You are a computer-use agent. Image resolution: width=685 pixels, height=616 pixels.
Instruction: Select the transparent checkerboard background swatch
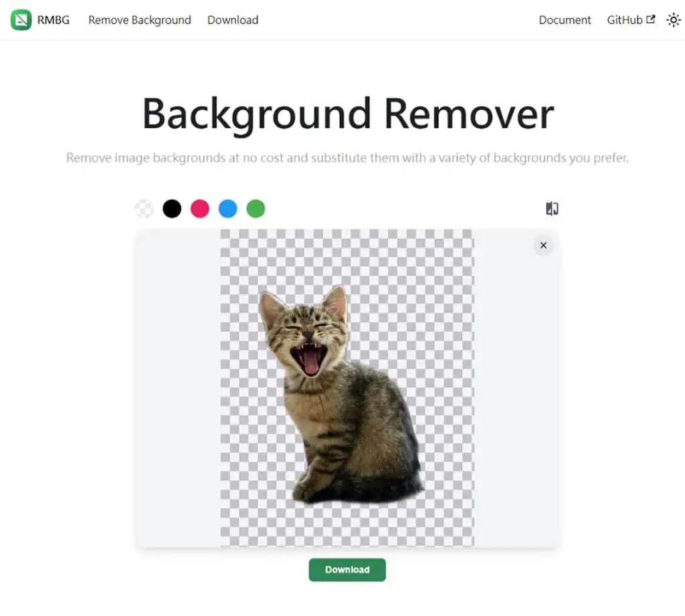tap(144, 209)
